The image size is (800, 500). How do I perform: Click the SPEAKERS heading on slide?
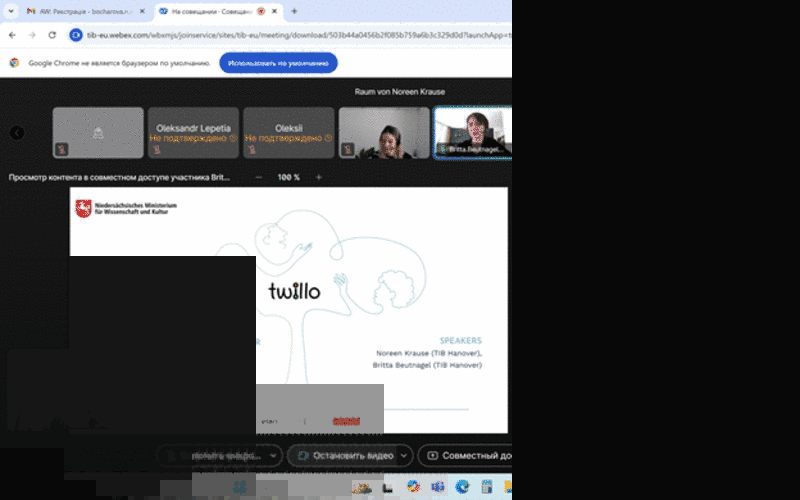[x=461, y=341]
